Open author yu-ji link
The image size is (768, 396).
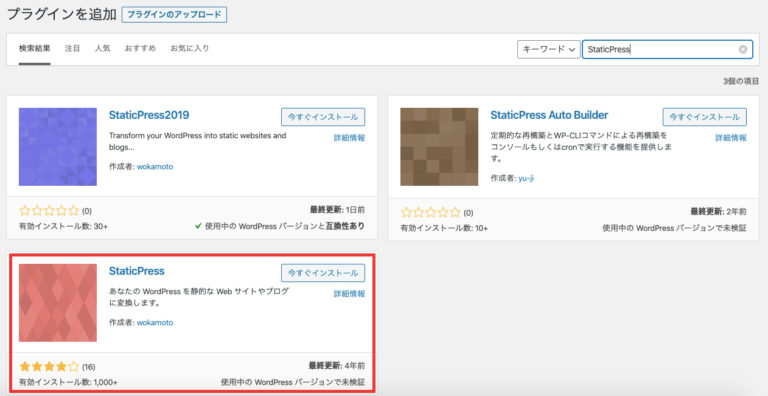pyautogui.click(x=526, y=178)
